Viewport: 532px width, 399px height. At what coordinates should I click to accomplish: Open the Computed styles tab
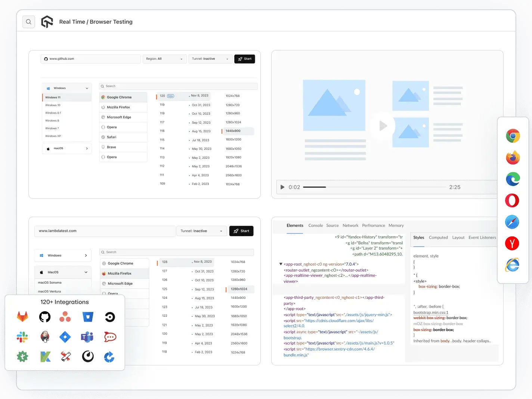click(438, 237)
